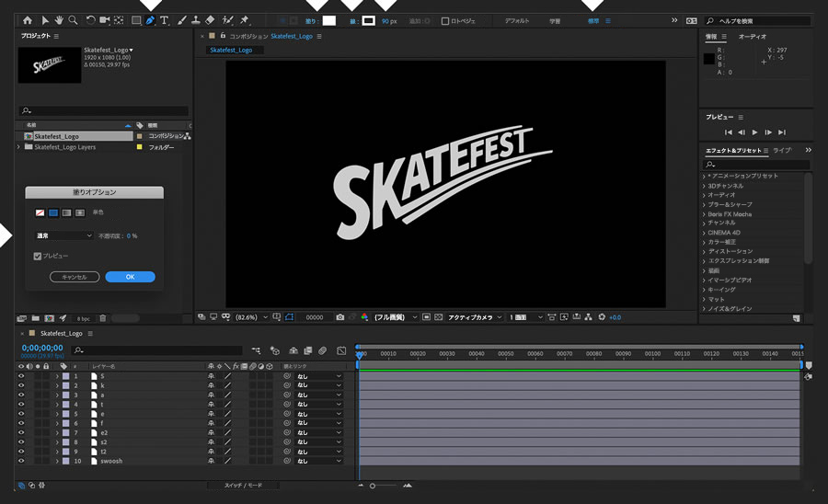Hide the swoosh layer with its eye icon

(x=21, y=461)
